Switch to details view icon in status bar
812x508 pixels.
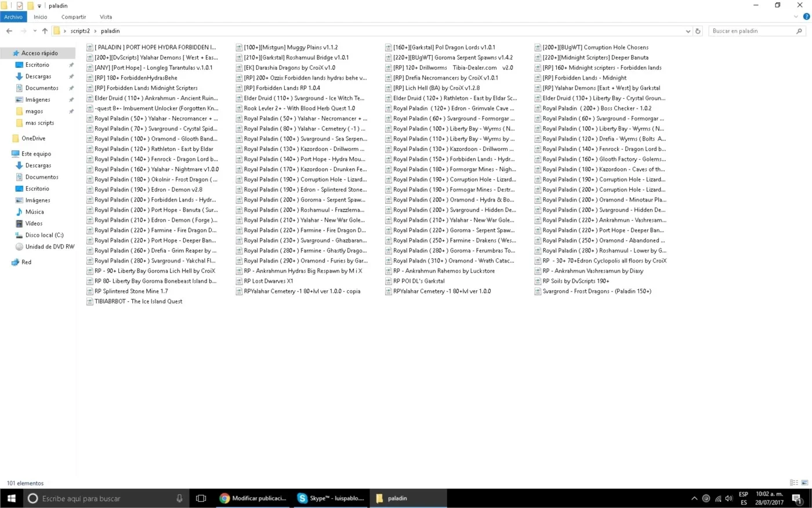pyautogui.click(x=794, y=483)
